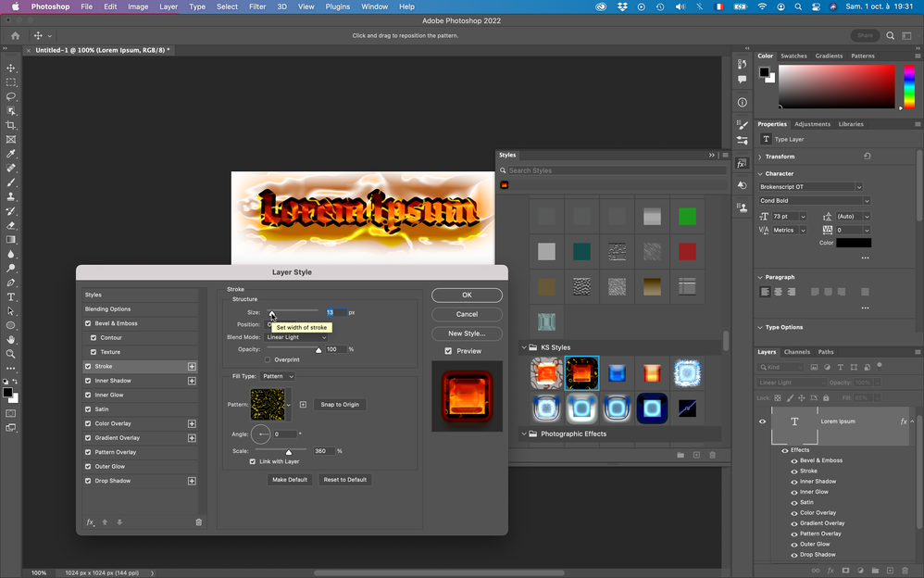Screen dimensions: 924x578
Task: Activate the Zoom tool in toolbar
Action: [x=11, y=354]
